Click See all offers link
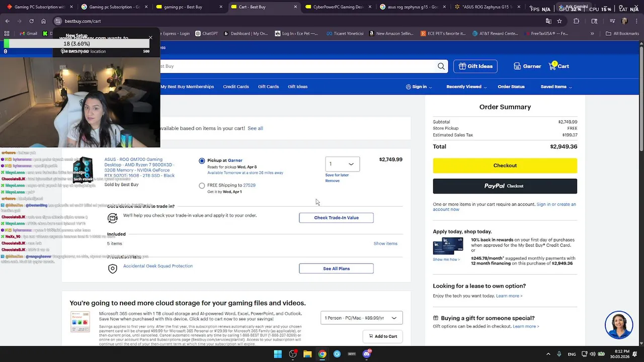644x362 pixels. click(x=255, y=128)
